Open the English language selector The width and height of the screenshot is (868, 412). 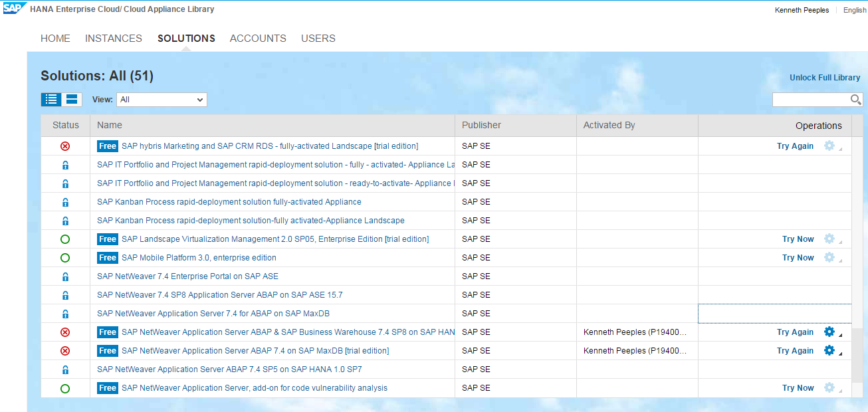[x=855, y=10]
